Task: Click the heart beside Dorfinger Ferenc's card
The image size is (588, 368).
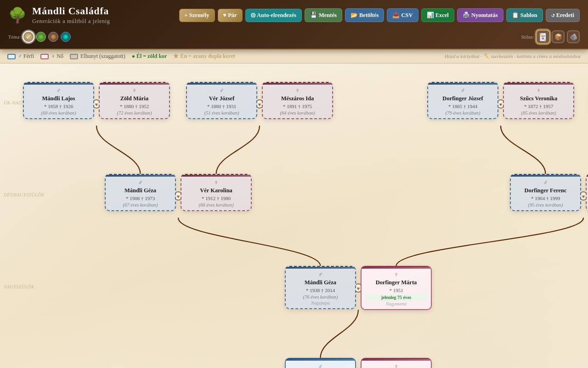Action: pyautogui.click(x=583, y=196)
